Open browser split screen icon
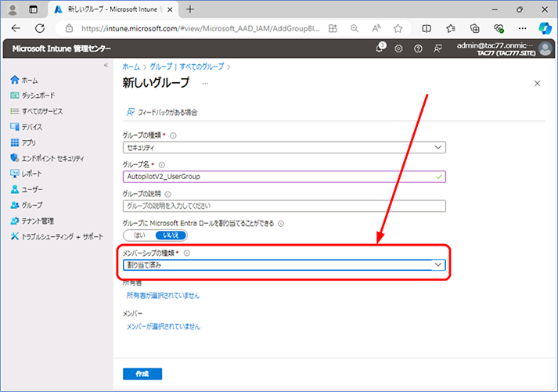 427,28
